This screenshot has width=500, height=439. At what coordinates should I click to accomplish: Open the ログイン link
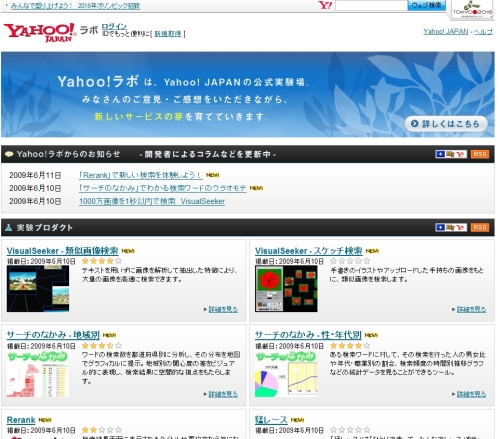114,26
